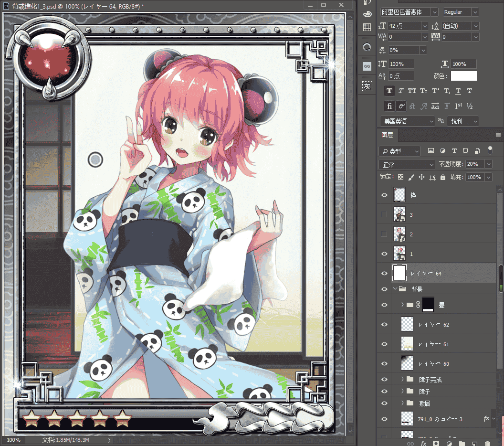This screenshot has width=504, height=446.
Task: Expand the 障子完成 group
Action: click(402, 380)
